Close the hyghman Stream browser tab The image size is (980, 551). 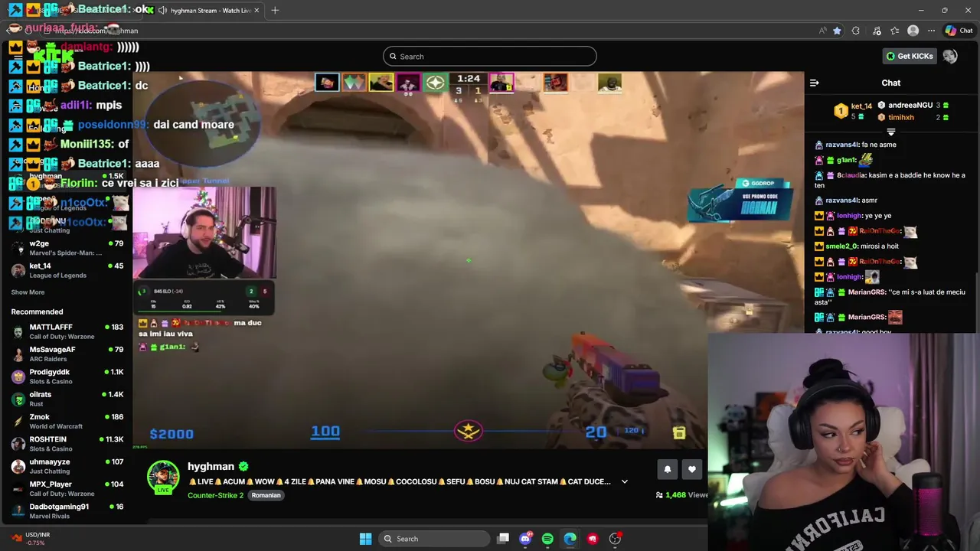pyautogui.click(x=256, y=10)
